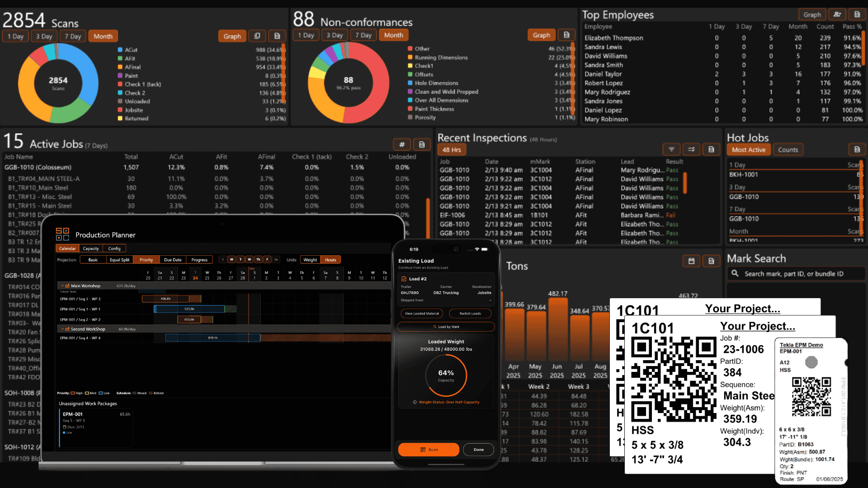Toggle the 48 Hrs filter in Recent Inspections
This screenshot has width=868, height=488.
coord(451,149)
